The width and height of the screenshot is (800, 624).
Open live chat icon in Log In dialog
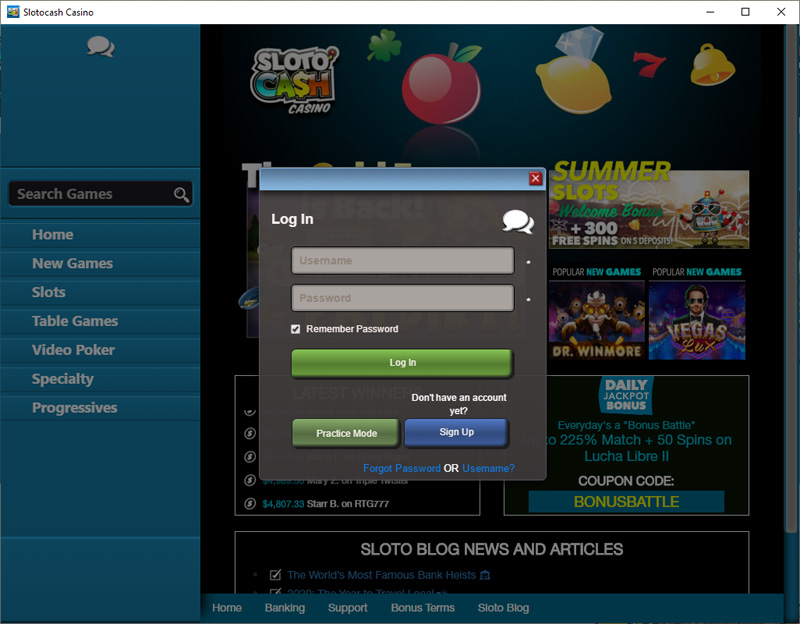[518, 221]
